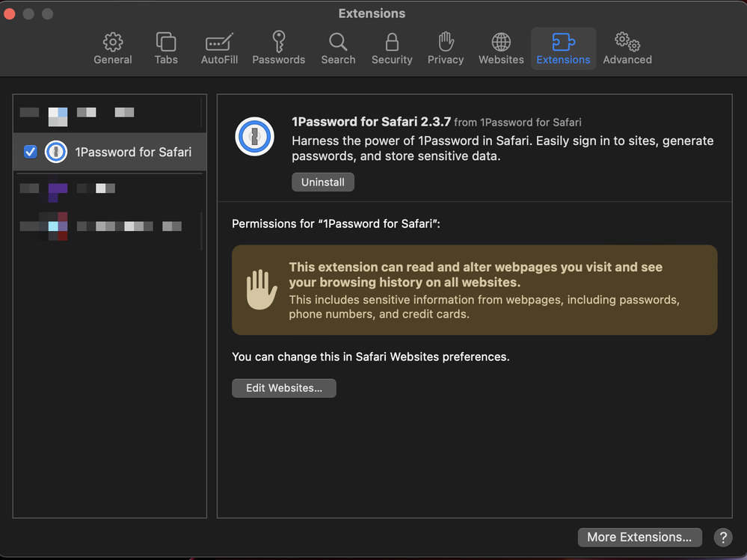Select the Search magnifier preferences

(x=338, y=49)
